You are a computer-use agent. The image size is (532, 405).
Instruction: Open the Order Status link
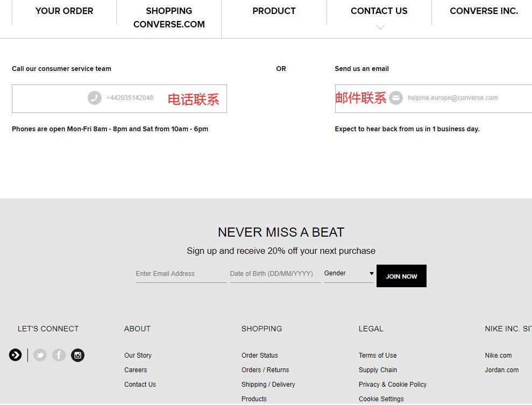coord(260,356)
